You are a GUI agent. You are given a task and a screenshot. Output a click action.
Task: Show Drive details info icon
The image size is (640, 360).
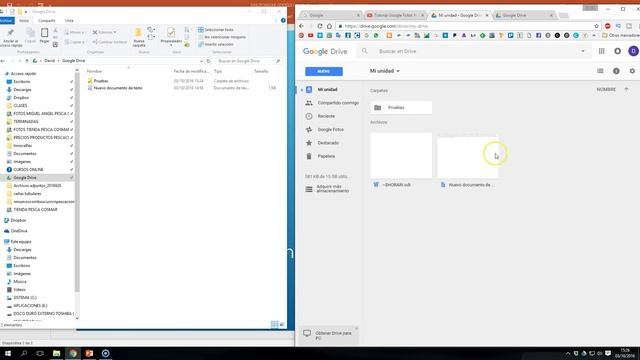[x=616, y=71]
